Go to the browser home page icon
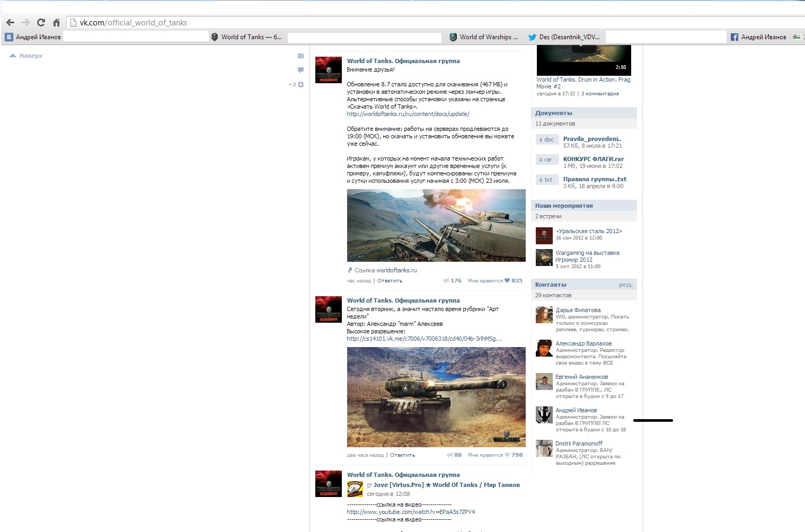This screenshot has width=805, height=532. 56,22
